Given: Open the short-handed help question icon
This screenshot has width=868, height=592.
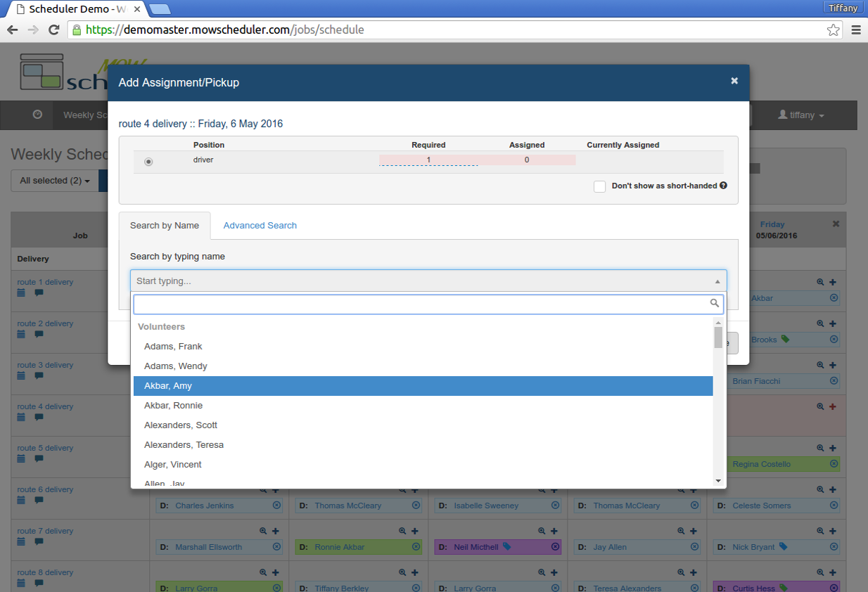Looking at the screenshot, I should coord(723,186).
